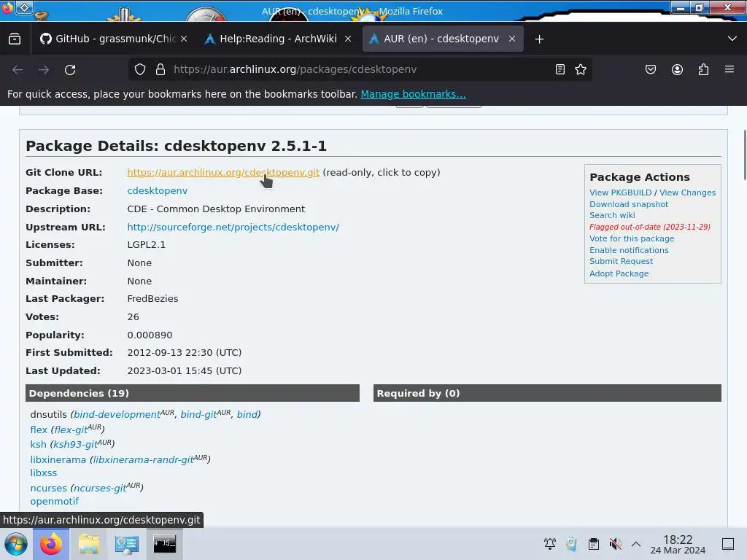Bookmark this page with star icon
The image size is (747, 560).
[580, 69]
